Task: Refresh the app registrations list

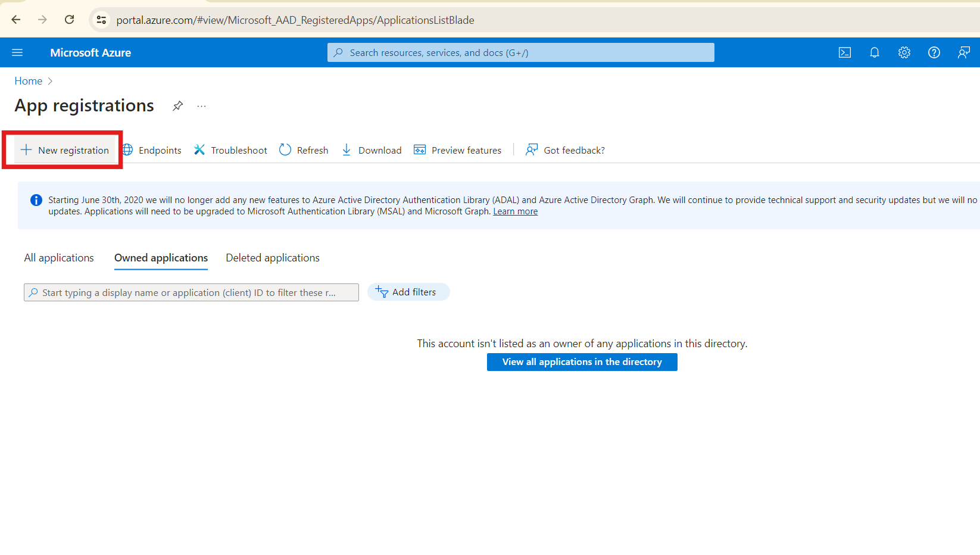Action: click(x=304, y=150)
